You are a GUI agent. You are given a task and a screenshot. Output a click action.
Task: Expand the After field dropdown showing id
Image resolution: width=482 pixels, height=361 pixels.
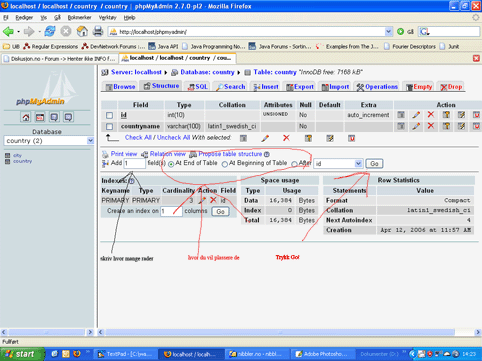coord(338,164)
